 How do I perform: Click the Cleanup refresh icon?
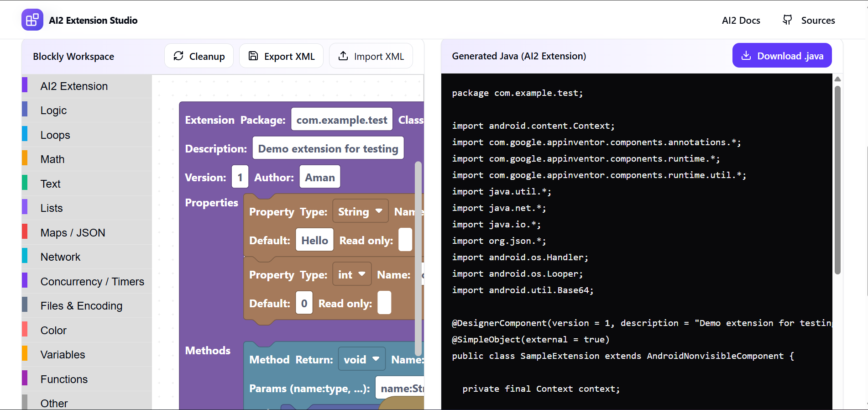pos(178,56)
